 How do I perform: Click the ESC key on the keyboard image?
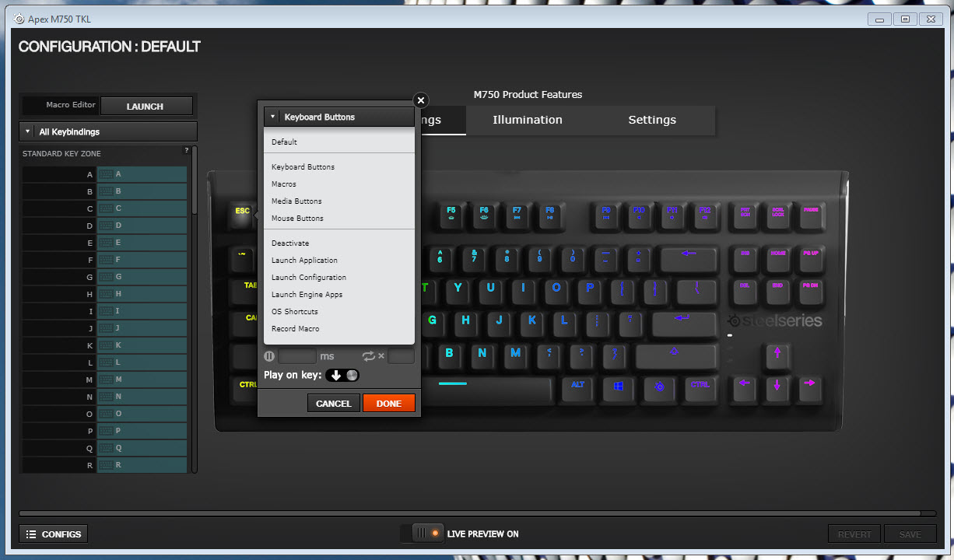(x=244, y=215)
